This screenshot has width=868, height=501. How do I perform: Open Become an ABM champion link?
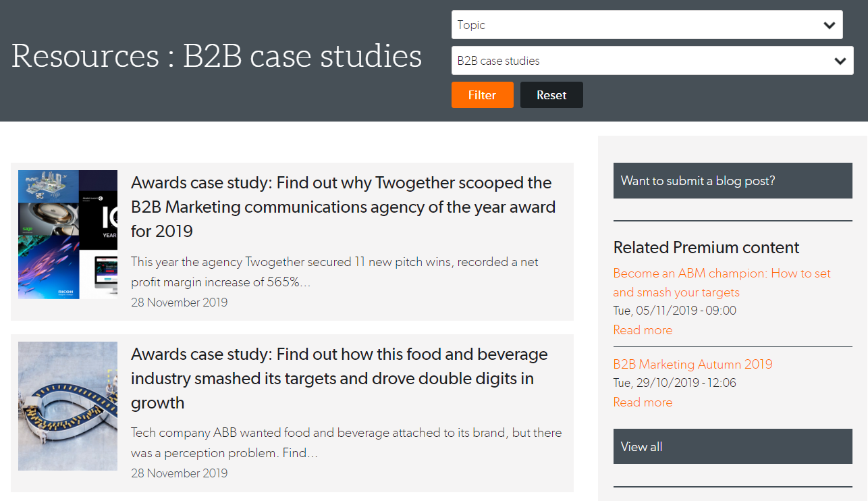click(x=722, y=283)
